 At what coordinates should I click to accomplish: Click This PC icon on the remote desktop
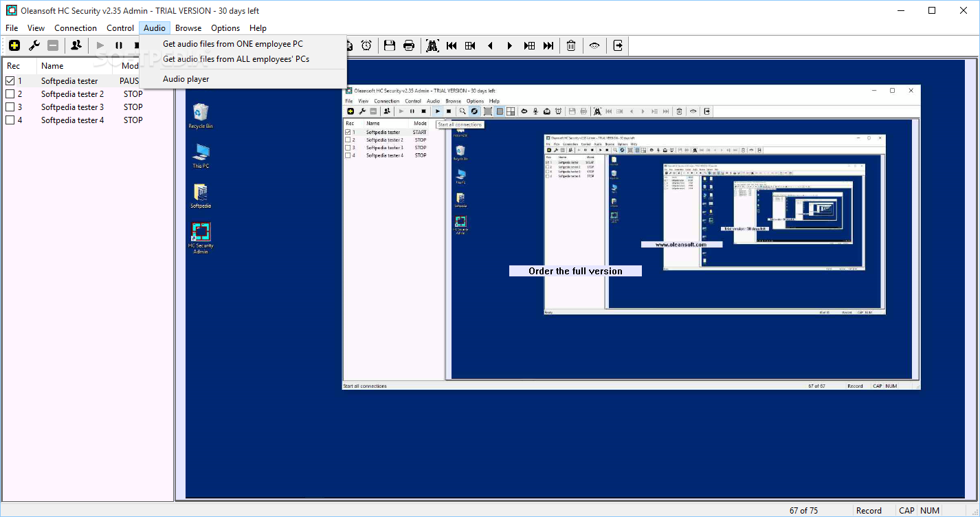[x=201, y=156]
